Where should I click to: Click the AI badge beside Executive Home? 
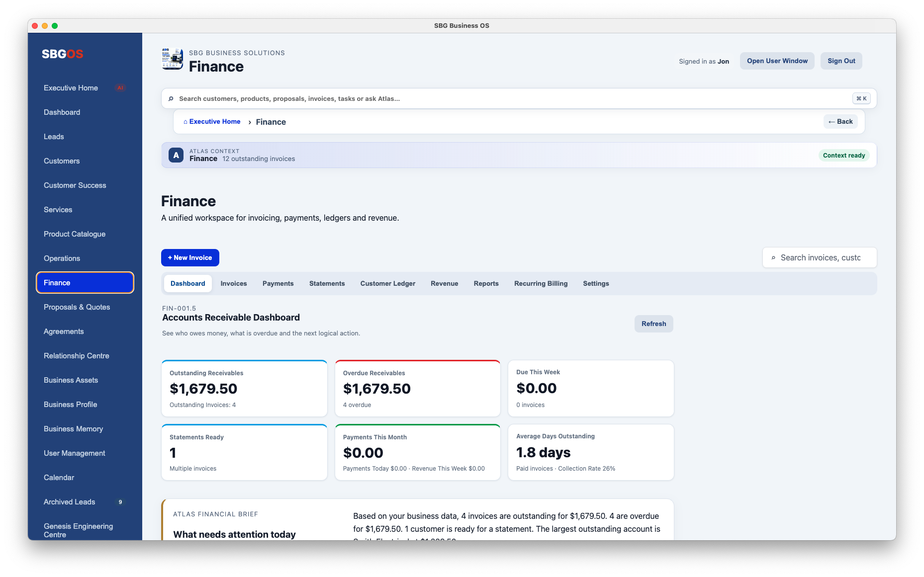coord(120,88)
